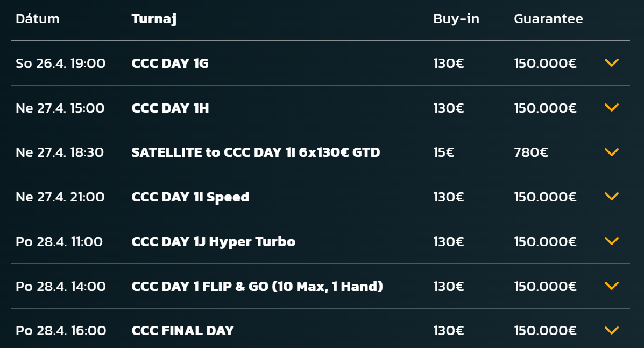Open CCC DAY 1 FLIP & GO tournament
This screenshot has height=348, width=644.
point(257,286)
